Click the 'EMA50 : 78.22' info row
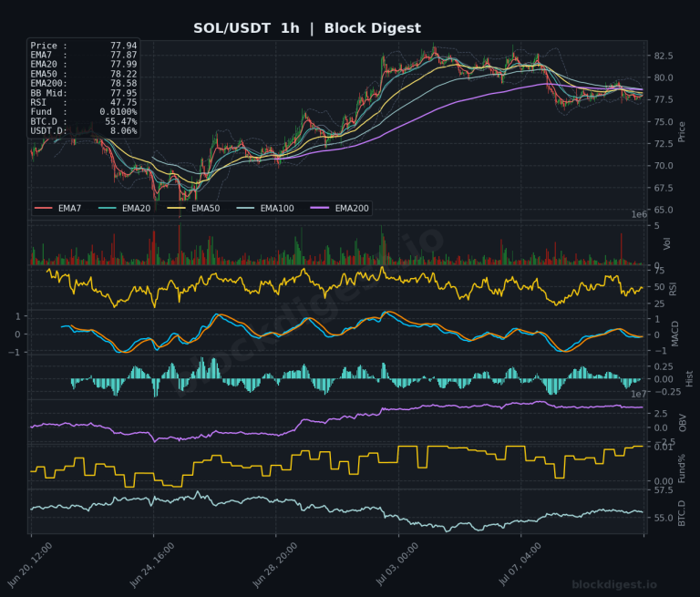This screenshot has width=700, height=597. pyautogui.click(x=84, y=74)
